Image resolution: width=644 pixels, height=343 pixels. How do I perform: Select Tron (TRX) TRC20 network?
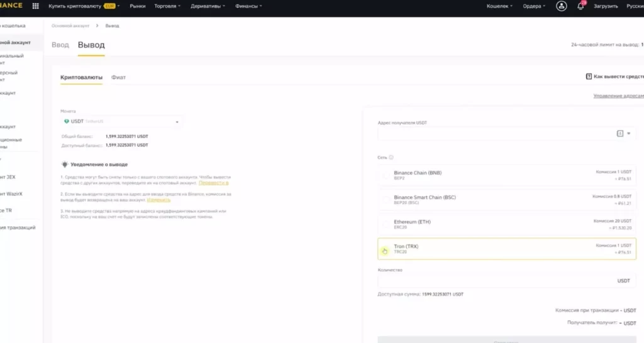point(507,249)
